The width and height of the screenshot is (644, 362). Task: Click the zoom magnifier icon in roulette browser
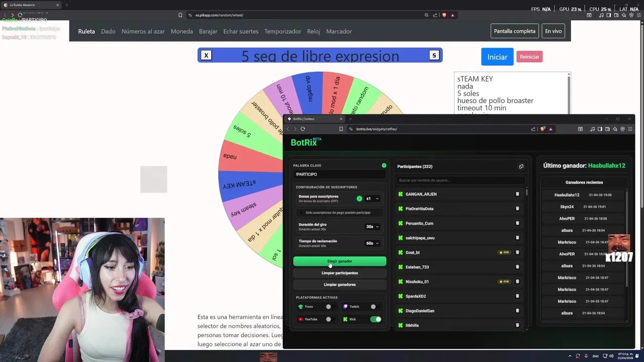point(427,15)
